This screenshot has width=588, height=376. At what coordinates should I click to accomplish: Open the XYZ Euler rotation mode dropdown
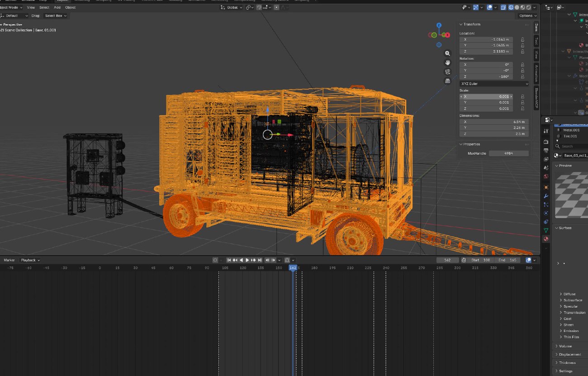point(494,84)
